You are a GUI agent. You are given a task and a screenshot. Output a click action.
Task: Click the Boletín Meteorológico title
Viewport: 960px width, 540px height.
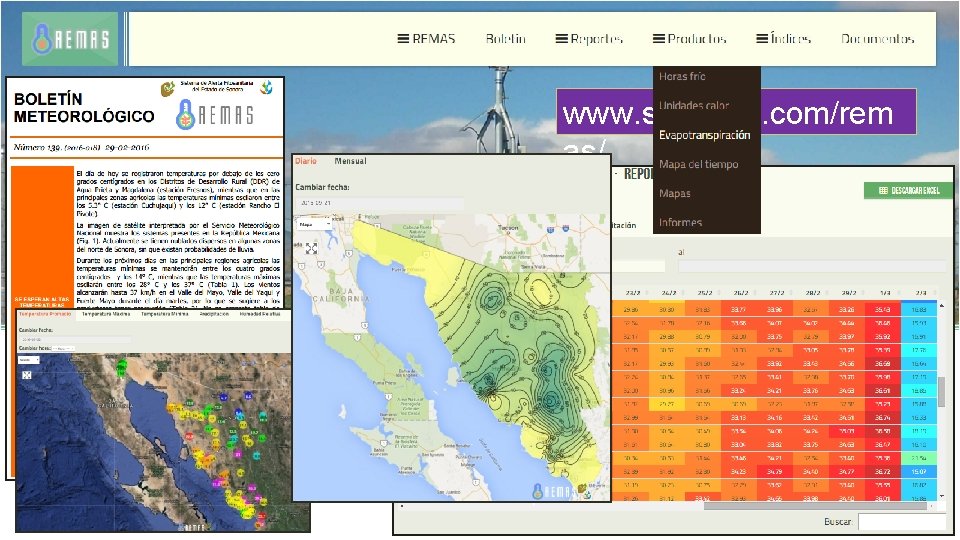click(84, 108)
